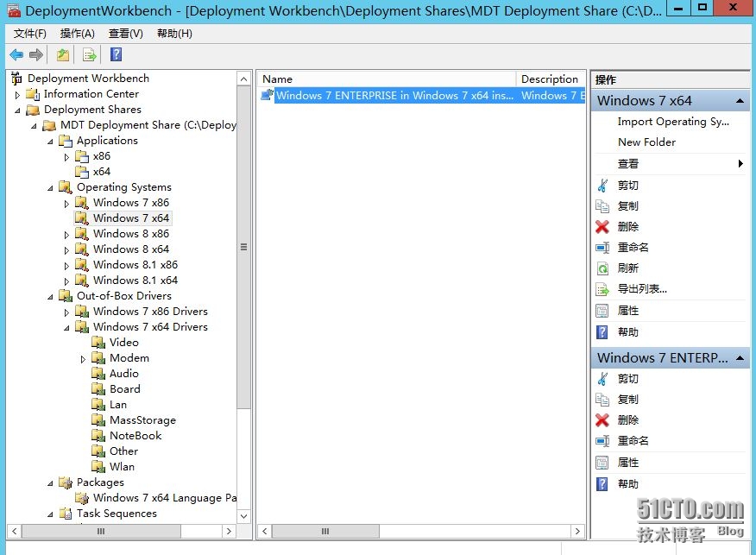Click the Task Sequences node icon
Image resolution: width=756 pixels, height=555 pixels.
tap(65, 514)
